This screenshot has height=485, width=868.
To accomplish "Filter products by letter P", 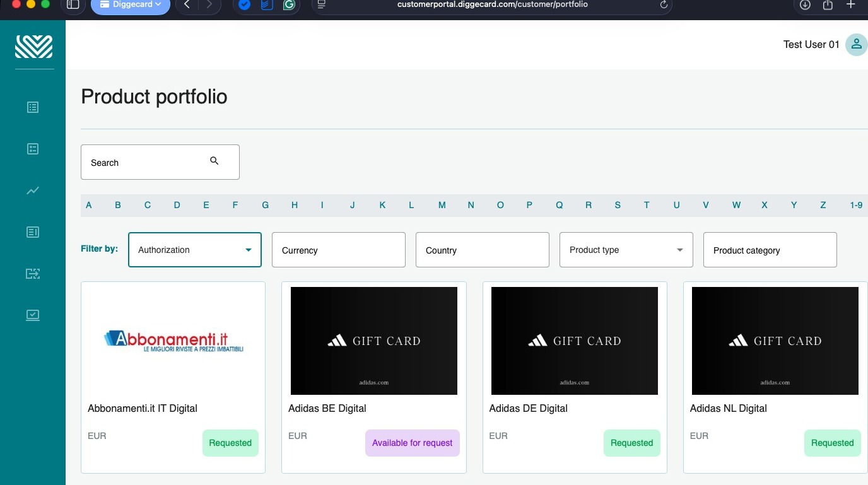I will (x=529, y=205).
